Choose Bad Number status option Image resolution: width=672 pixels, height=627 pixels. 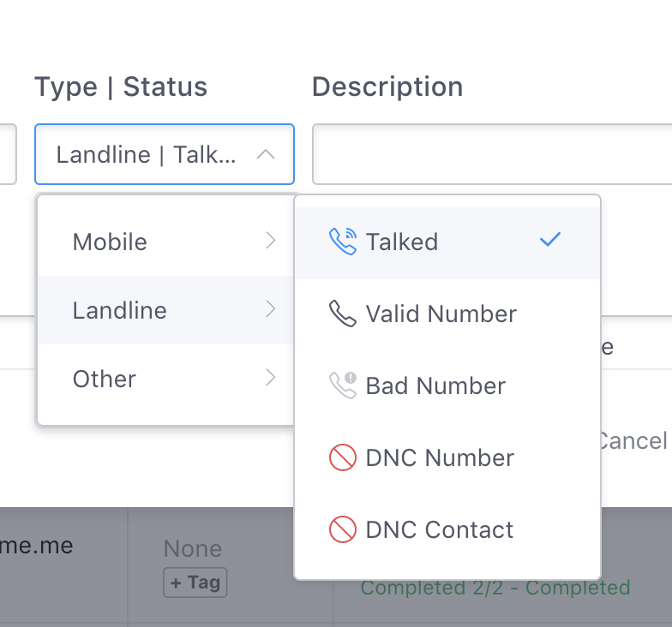(447, 385)
